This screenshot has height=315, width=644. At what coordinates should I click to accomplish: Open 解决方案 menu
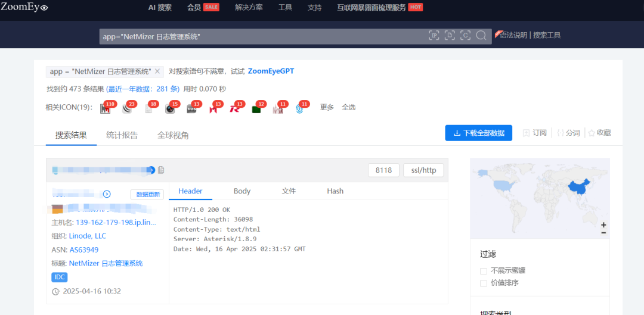click(x=249, y=7)
